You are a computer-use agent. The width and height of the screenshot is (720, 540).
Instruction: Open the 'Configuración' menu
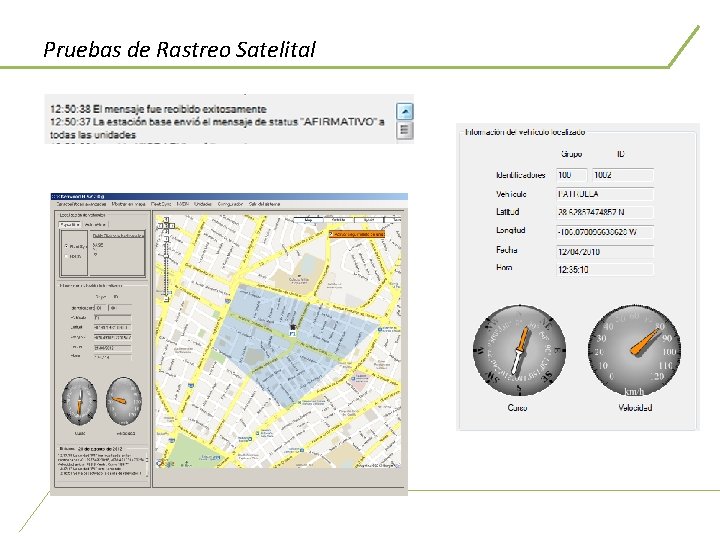230,204
